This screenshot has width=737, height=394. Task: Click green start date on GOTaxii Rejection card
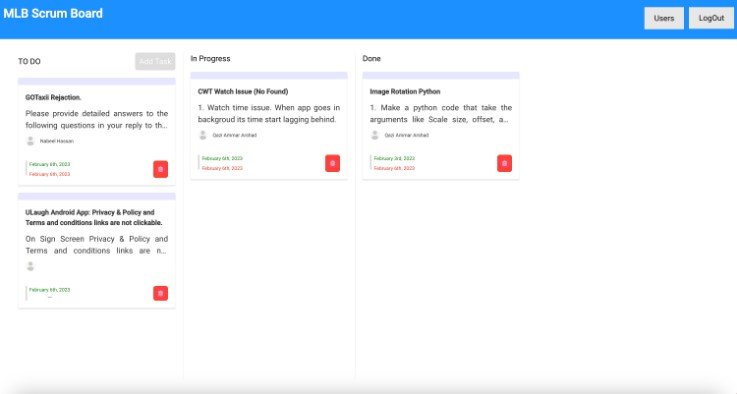pos(49,164)
